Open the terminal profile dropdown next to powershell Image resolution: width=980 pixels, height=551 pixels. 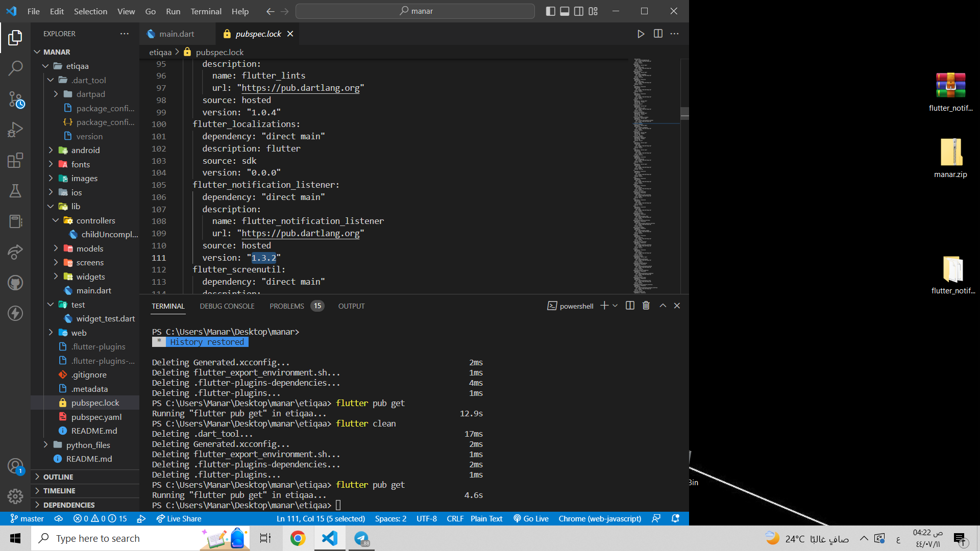615,305
